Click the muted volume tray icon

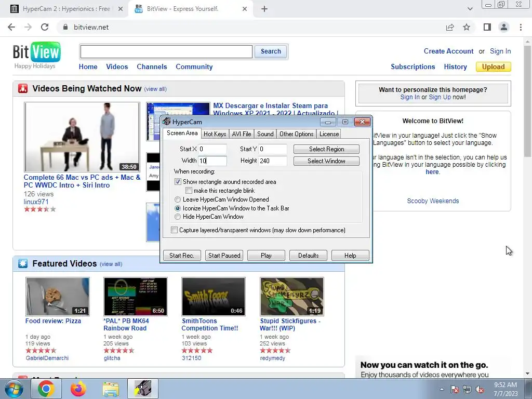[480, 390]
